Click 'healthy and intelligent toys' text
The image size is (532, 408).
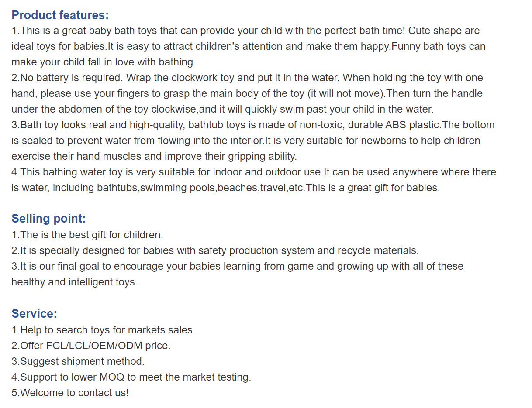(x=74, y=282)
